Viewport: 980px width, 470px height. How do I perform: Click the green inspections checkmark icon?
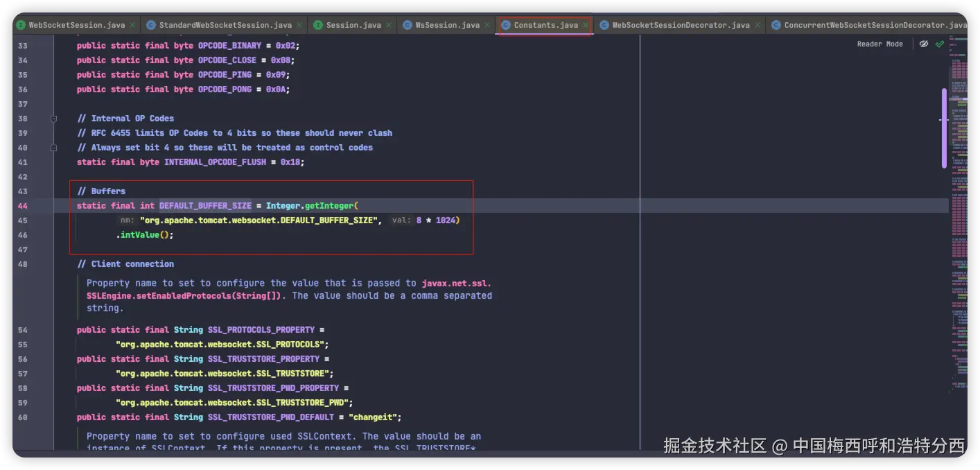pyautogui.click(x=940, y=44)
